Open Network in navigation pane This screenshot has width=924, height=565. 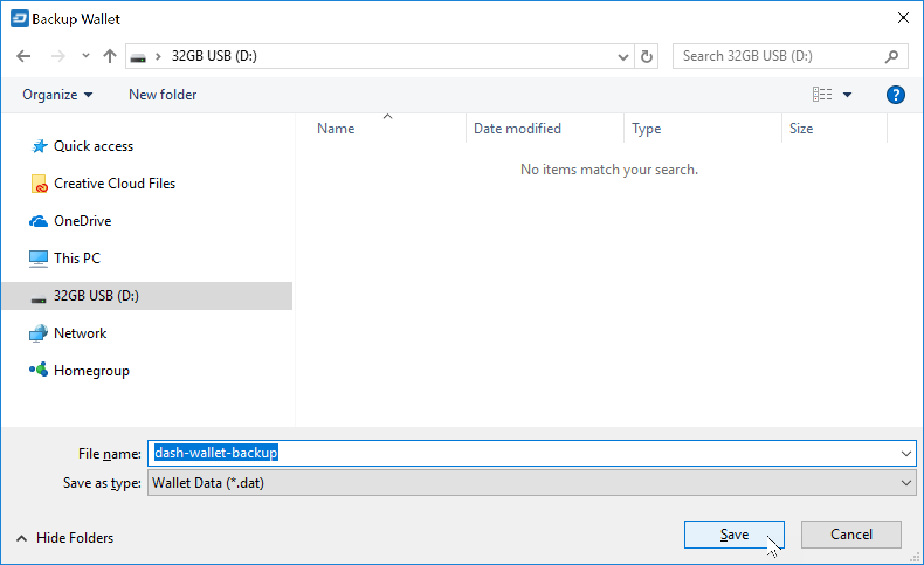pyautogui.click(x=80, y=333)
